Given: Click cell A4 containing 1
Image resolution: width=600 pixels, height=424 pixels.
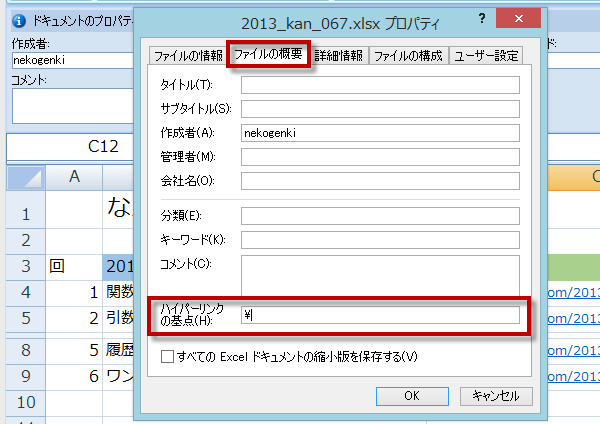Looking at the screenshot, I should pyautogui.click(x=74, y=293).
